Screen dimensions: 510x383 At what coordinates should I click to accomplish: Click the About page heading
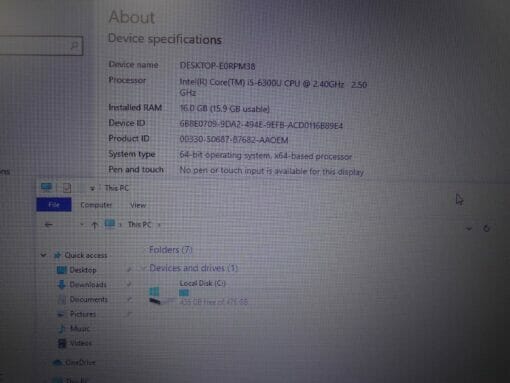[132, 17]
